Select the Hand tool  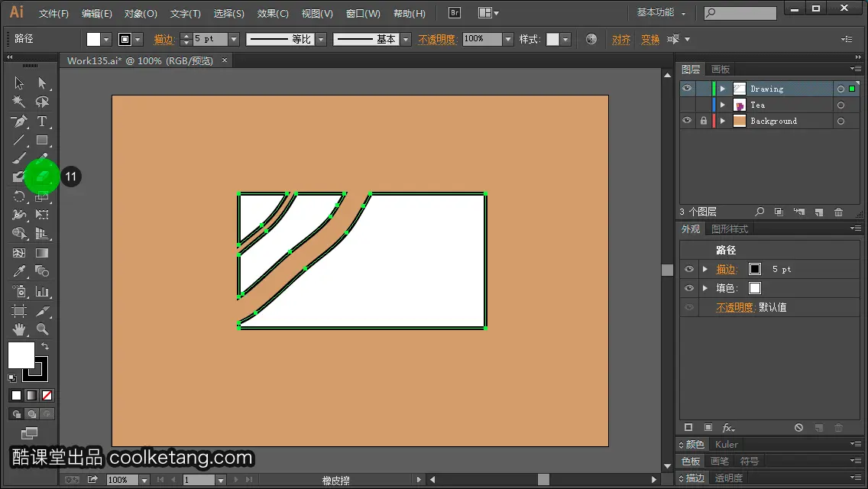pyautogui.click(x=19, y=329)
